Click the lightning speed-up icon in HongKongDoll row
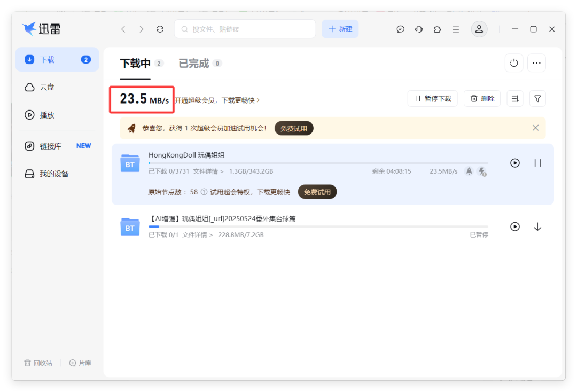577x392 pixels. click(482, 171)
